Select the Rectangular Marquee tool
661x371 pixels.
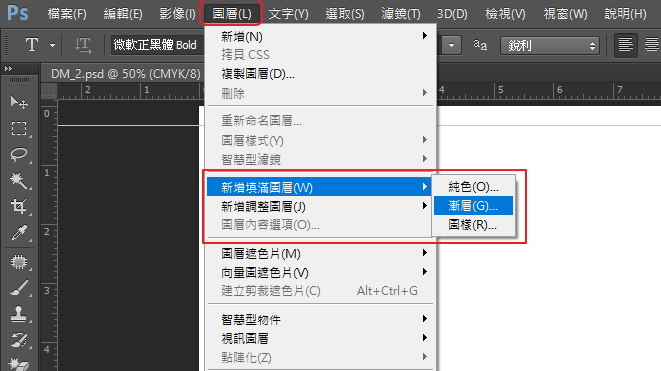coord(19,128)
